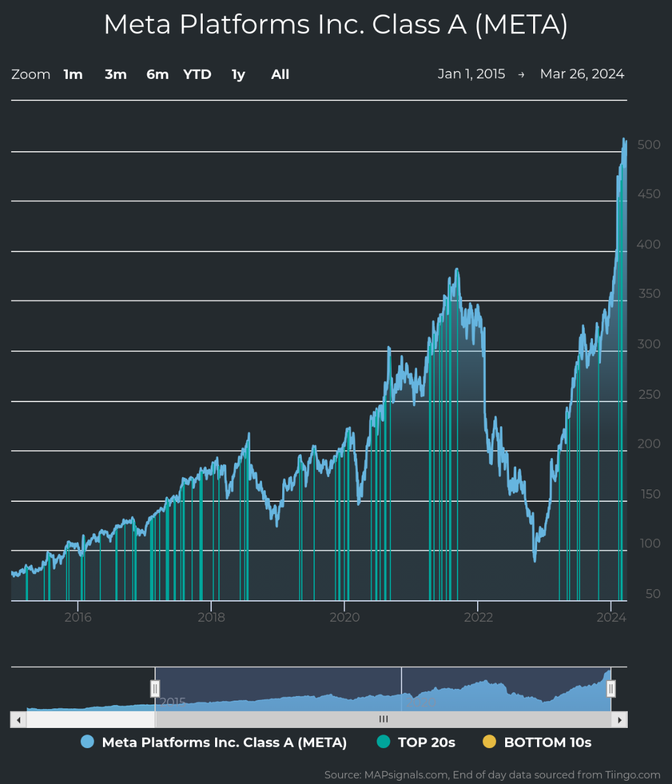Viewport: 672px width, 784px height.
Task: Select the 3m zoom preset
Action: pyautogui.click(x=115, y=74)
